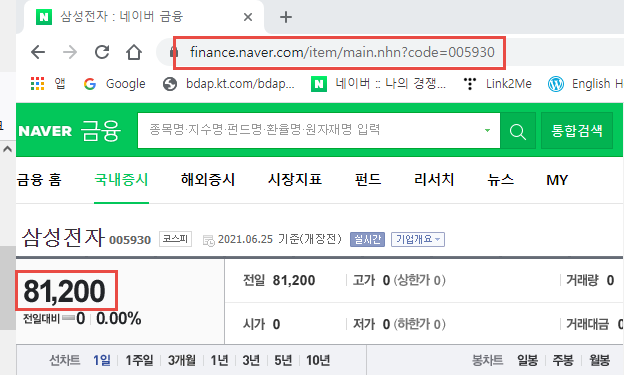Screen dimensions: 624x375
Task: Click the 통합검색 button
Action: [577, 131]
